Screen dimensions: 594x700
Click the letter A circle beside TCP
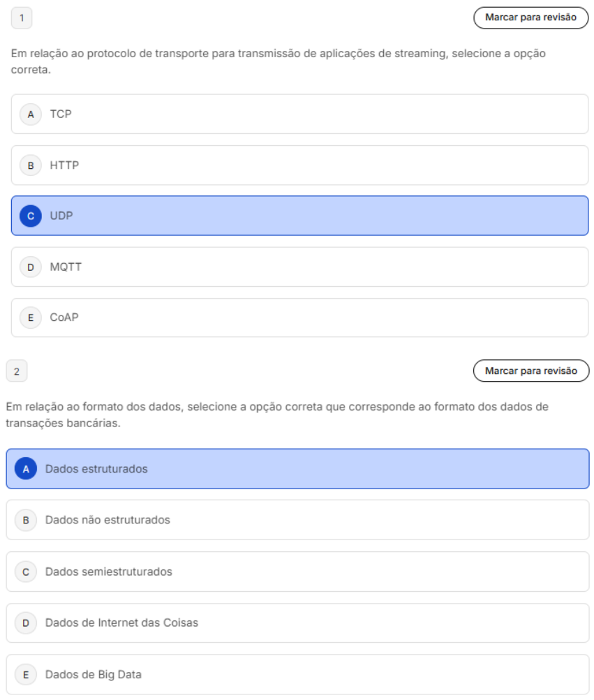click(x=31, y=114)
